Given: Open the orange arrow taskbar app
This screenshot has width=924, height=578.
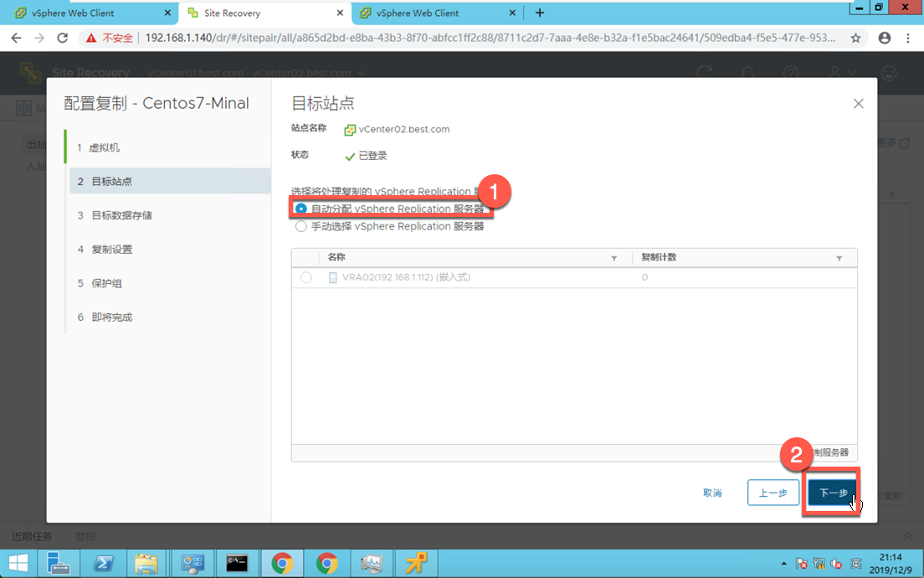Looking at the screenshot, I should (x=416, y=564).
